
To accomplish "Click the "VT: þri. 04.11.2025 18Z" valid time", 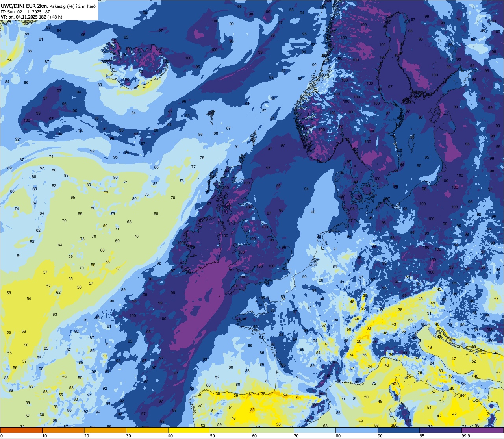I will [x=23, y=17].
